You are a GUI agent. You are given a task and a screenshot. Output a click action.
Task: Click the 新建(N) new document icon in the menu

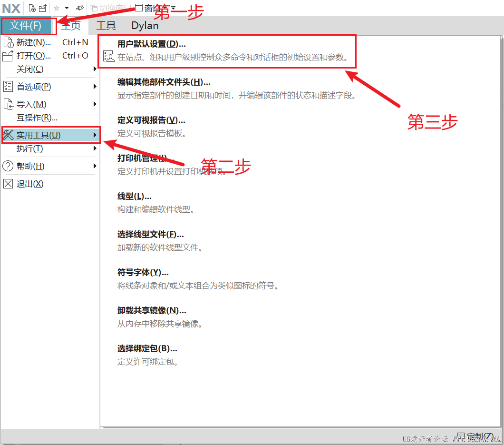point(9,42)
